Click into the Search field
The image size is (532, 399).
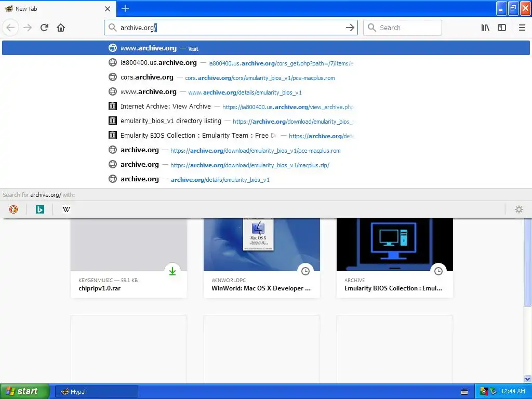tap(403, 28)
